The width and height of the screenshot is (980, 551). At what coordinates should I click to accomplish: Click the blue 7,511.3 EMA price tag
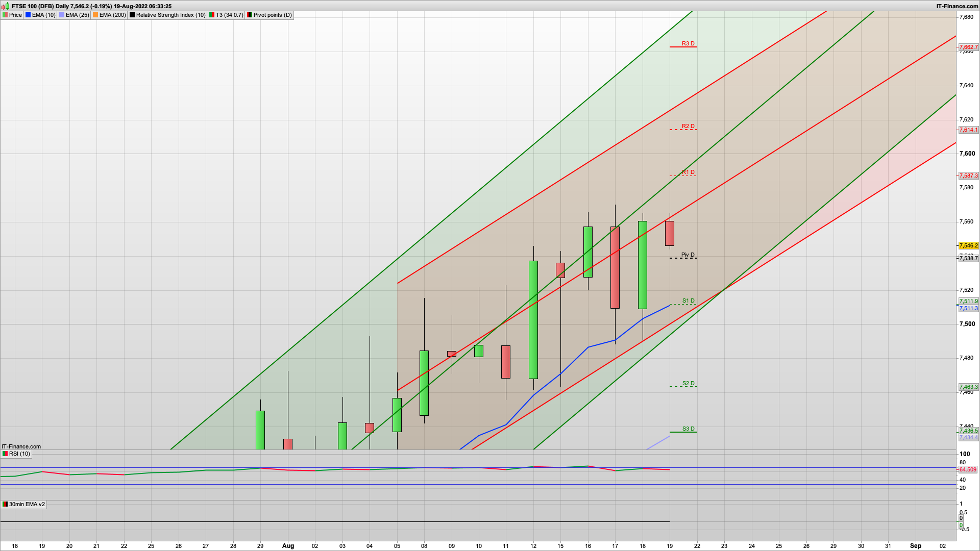(968, 308)
